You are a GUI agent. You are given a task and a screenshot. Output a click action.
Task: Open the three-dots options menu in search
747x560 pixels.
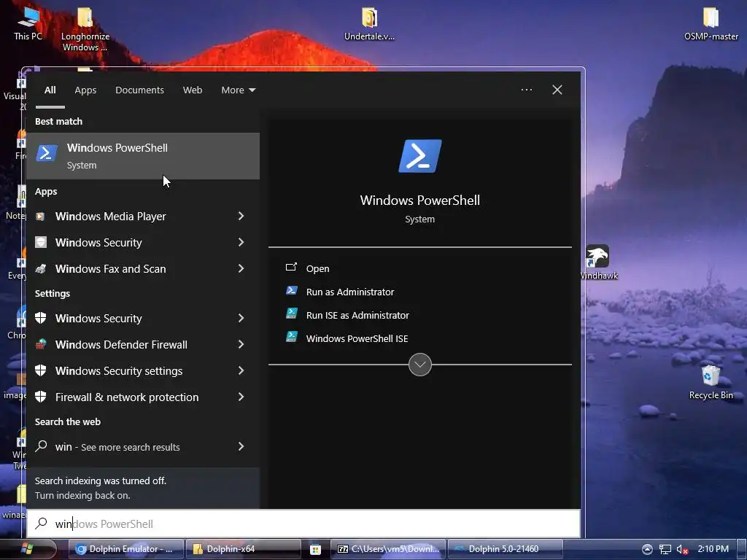[527, 90]
